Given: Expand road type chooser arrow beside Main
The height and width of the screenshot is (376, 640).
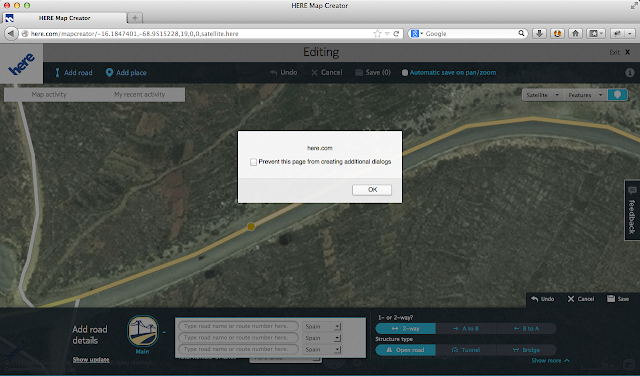Looking at the screenshot, I should 164,332.
